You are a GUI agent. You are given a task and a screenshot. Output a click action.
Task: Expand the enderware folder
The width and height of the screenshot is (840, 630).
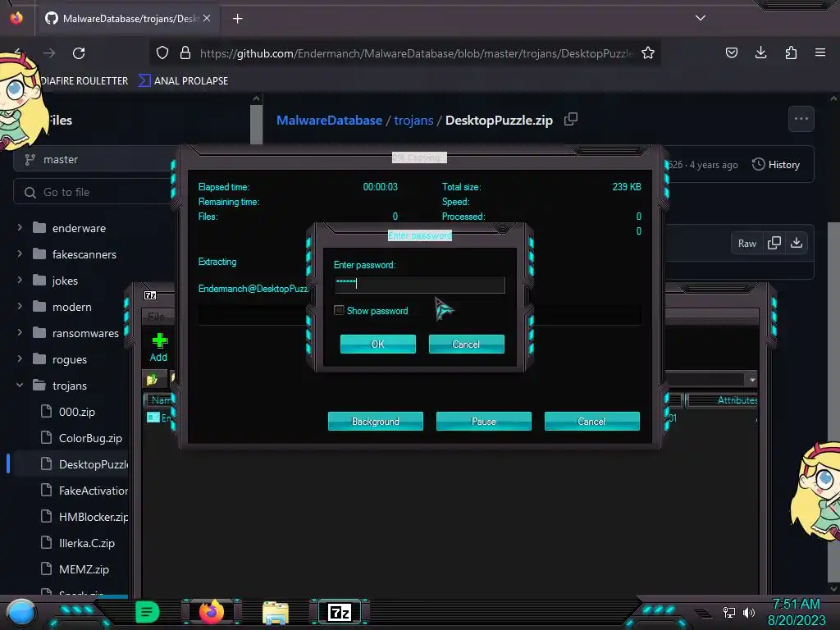pyautogui.click(x=20, y=228)
